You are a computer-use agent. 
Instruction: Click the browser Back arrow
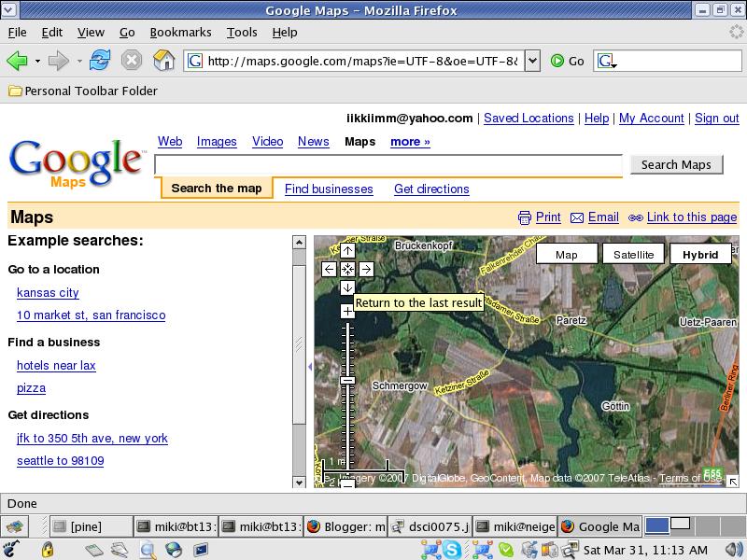17,61
